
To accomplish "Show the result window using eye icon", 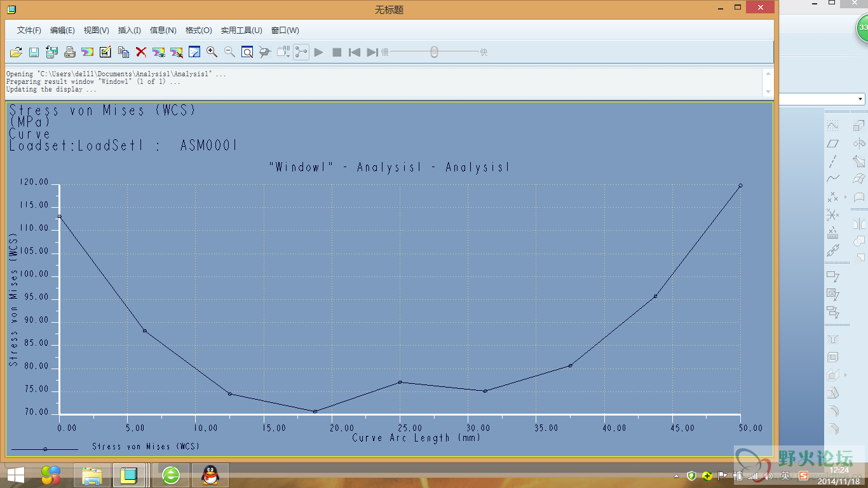I will click(159, 52).
